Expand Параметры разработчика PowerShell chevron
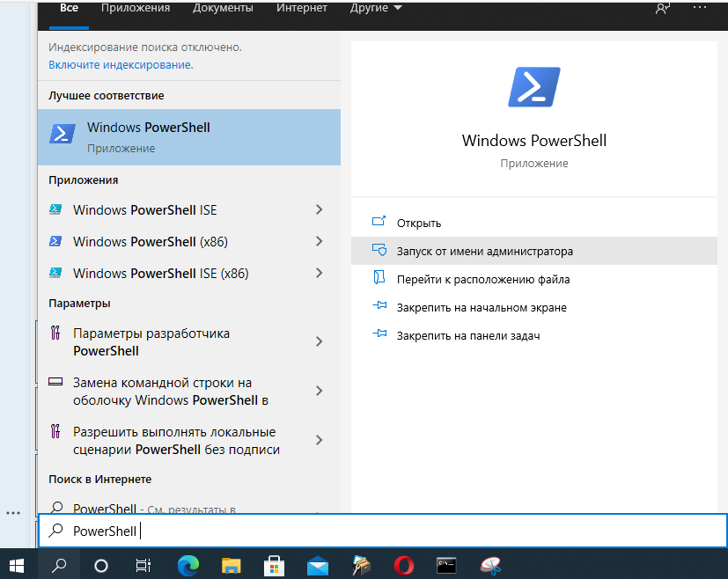Viewport: 728px width, 579px height. click(x=319, y=342)
